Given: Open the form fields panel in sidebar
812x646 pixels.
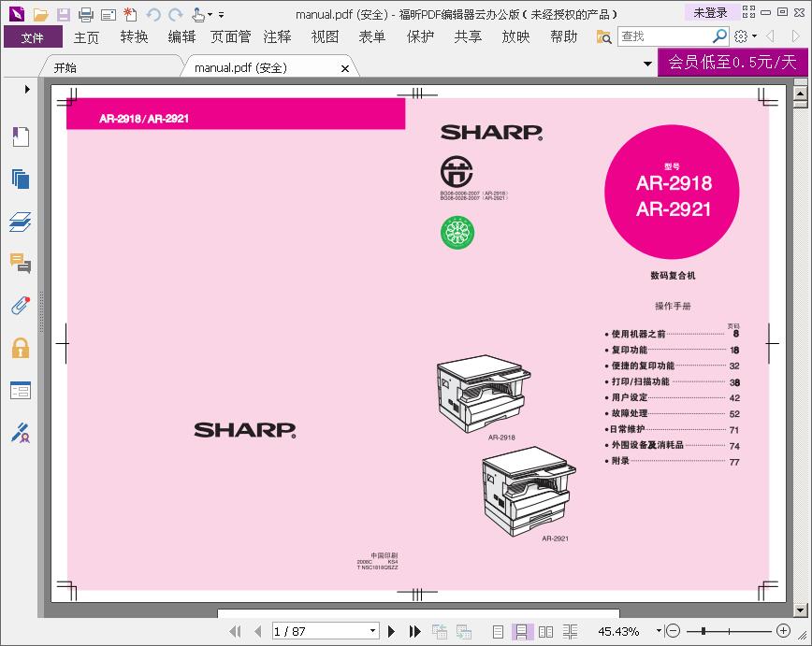Looking at the screenshot, I should (21, 390).
